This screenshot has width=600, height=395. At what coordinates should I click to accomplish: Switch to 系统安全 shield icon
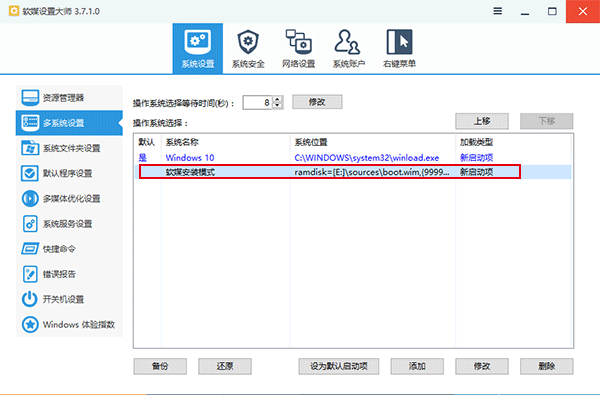coord(248,42)
